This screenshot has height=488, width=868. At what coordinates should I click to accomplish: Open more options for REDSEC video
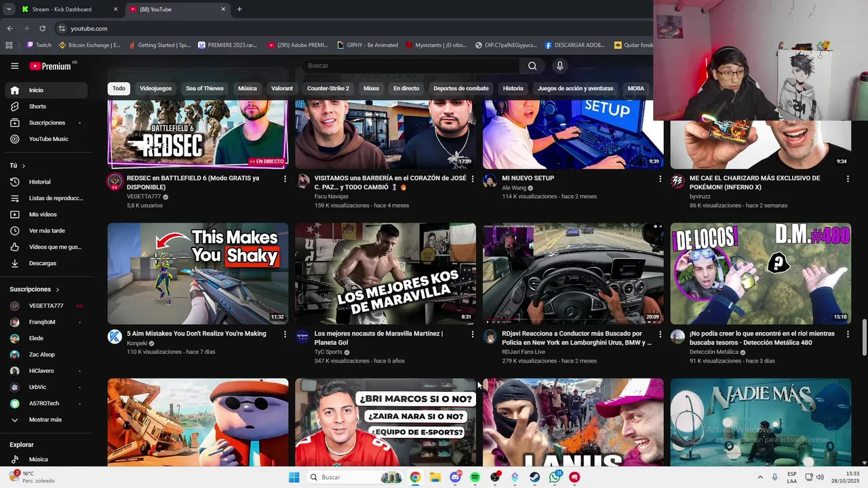285,179
